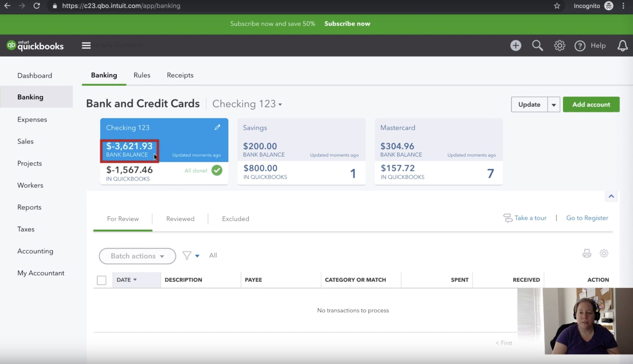The image size is (633, 364).
Task: Click the Add account button
Action: (x=591, y=104)
